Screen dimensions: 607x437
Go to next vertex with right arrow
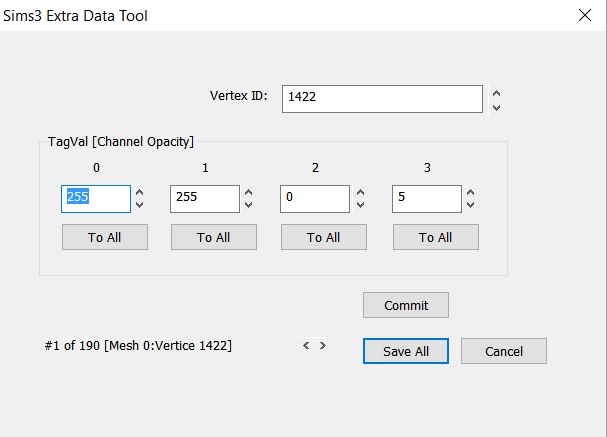click(x=322, y=345)
